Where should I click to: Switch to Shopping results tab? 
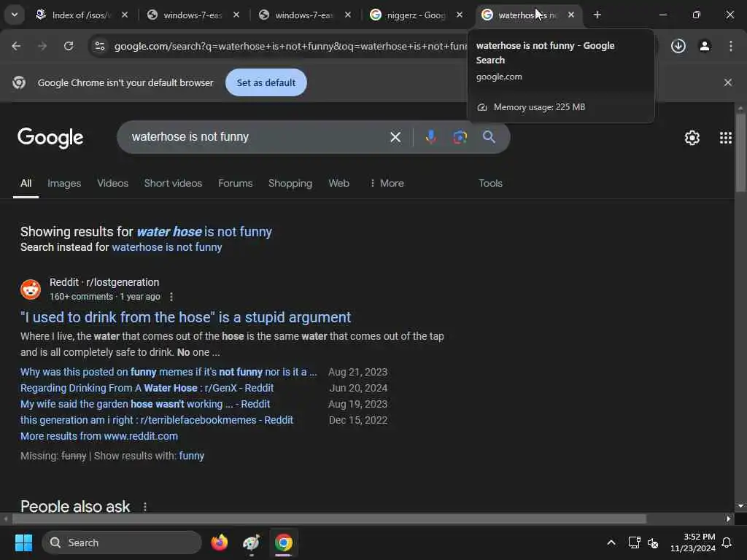[290, 183]
